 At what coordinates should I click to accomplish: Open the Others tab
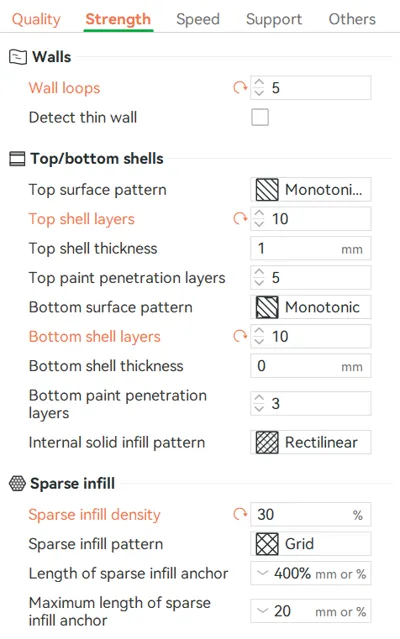[352, 19]
